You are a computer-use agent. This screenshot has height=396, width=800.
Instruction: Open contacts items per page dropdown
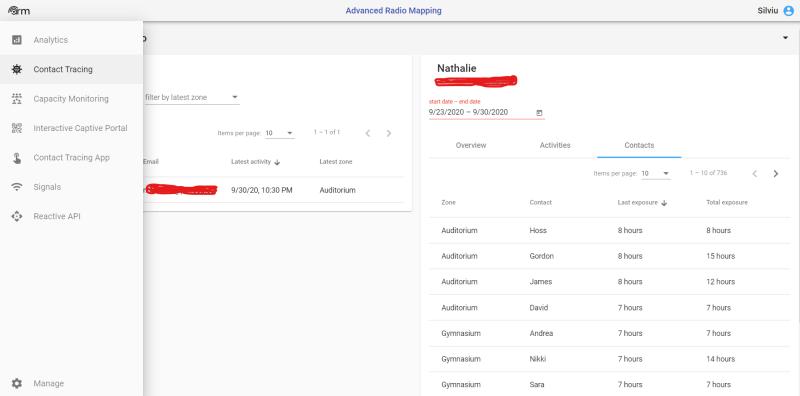655,174
